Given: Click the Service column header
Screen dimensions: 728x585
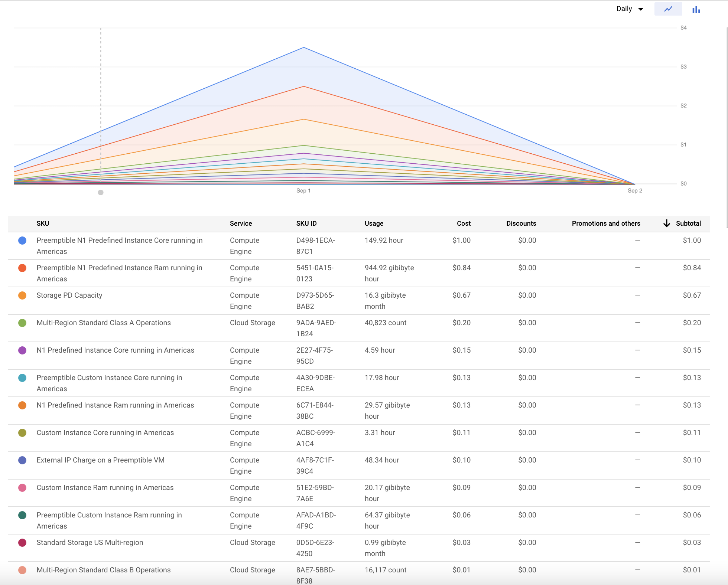Looking at the screenshot, I should [x=241, y=223].
